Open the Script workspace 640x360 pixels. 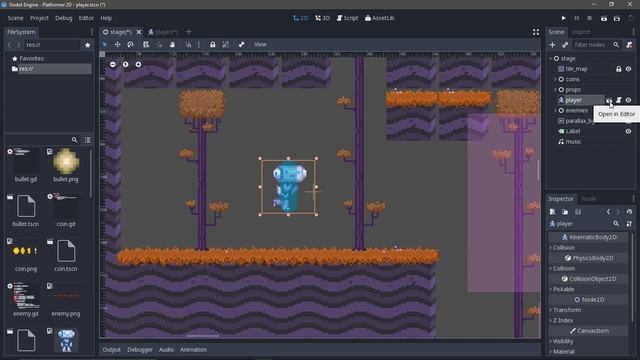[x=347, y=18]
